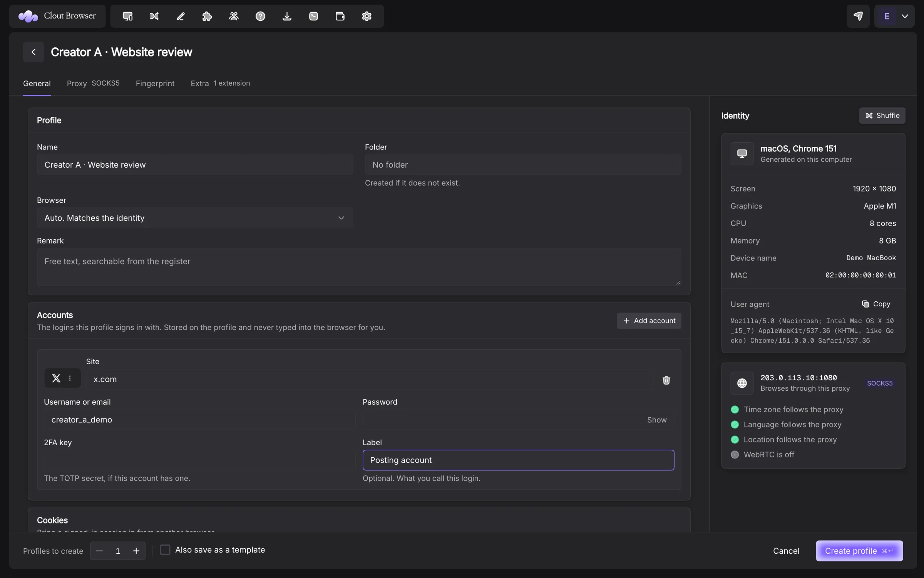924x578 pixels.
Task: Click Cancel at the bottom
Action: 786,551
